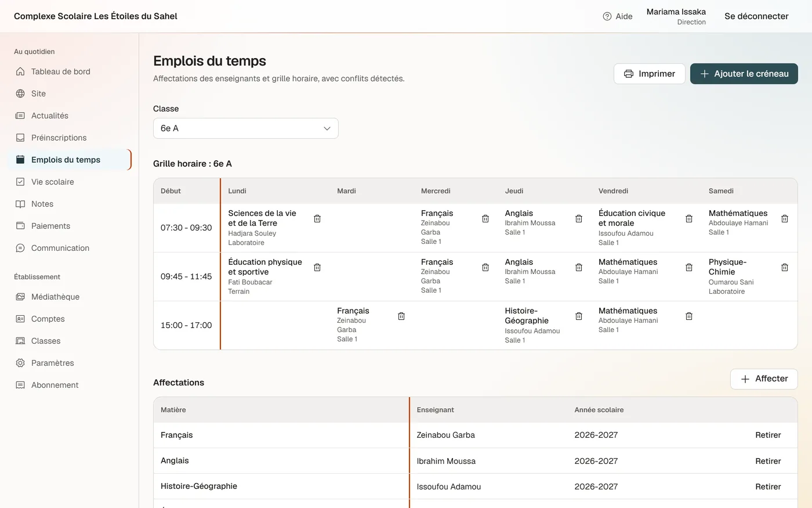The image size is (812, 508).
Task: Open Tableau de bord in sidebar
Action: (x=70, y=71)
